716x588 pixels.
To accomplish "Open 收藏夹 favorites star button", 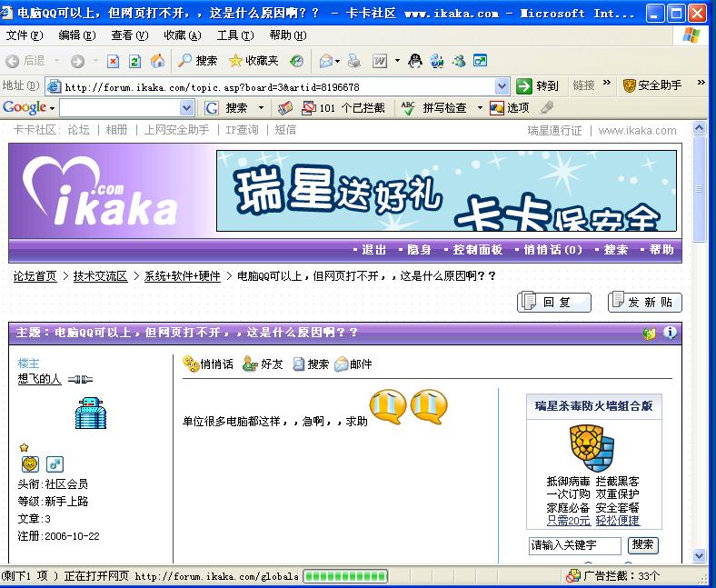I will pyautogui.click(x=254, y=60).
